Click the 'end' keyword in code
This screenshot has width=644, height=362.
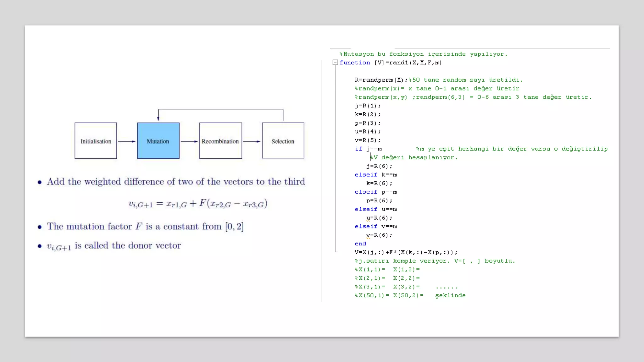click(360, 244)
